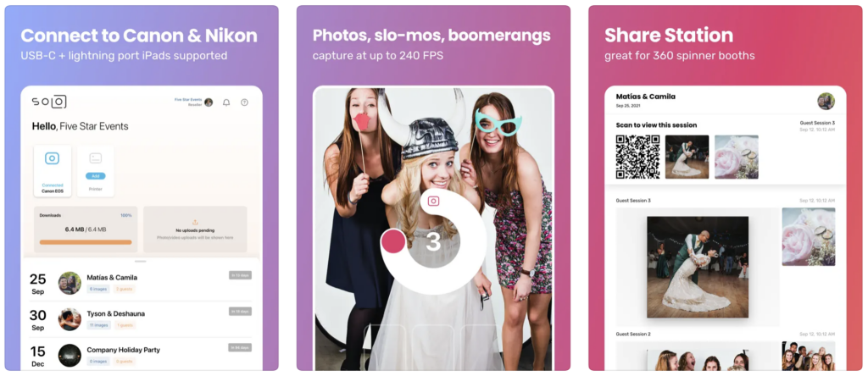Open the help question mark icon
Image resolution: width=868 pixels, height=376 pixels.
click(x=244, y=102)
